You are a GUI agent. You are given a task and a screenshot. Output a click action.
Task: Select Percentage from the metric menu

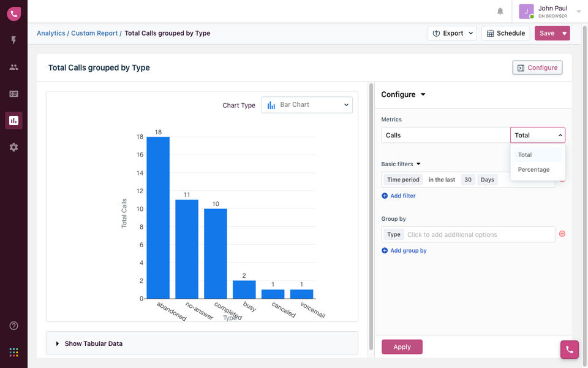533,169
